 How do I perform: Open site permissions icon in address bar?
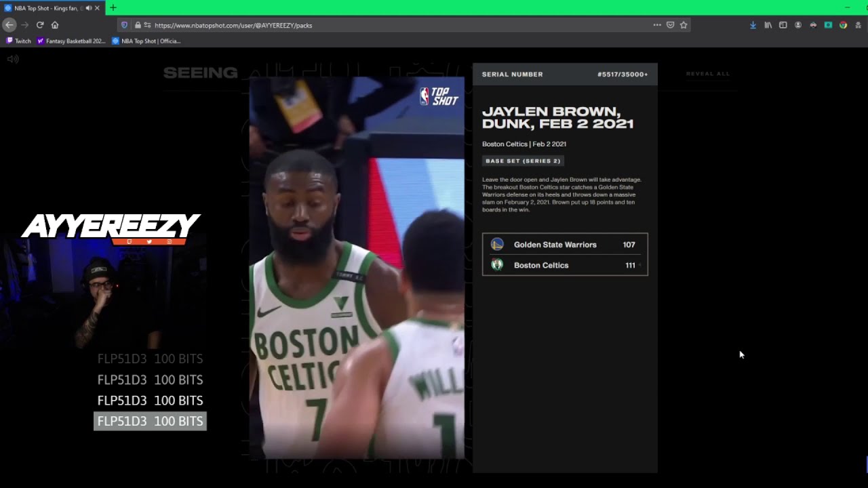(147, 25)
